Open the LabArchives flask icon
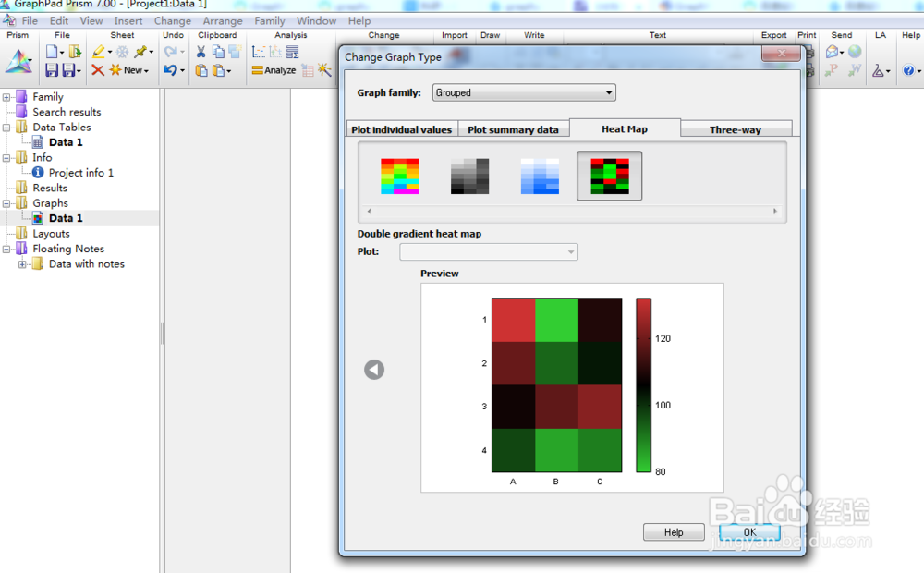 pyautogui.click(x=878, y=71)
